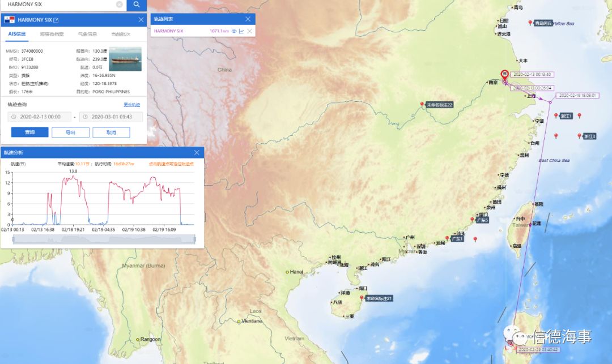Clear the HARMONY SIX search text

click(x=119, y=5)
